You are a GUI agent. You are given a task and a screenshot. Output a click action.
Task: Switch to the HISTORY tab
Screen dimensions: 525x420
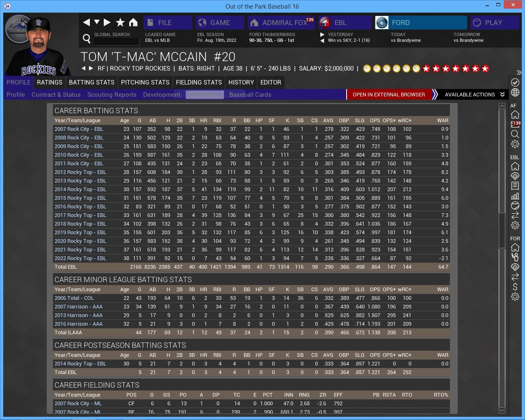pyautogui.click(x=241, y=82)
